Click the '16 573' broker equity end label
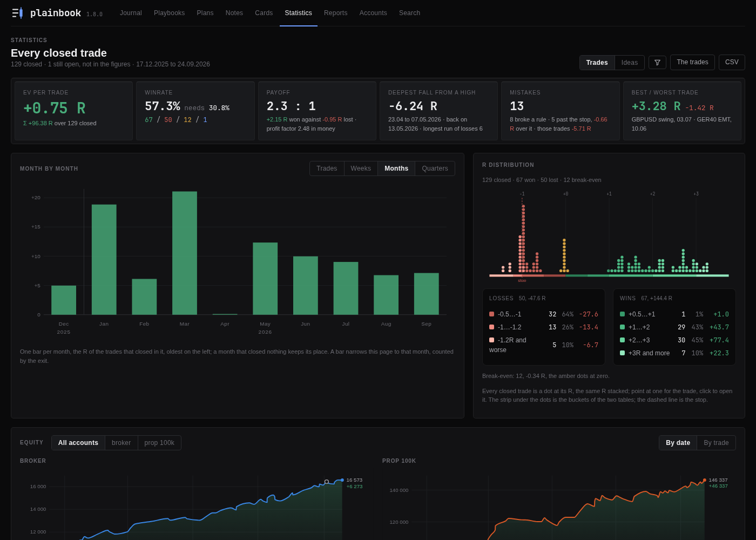The height and width of the screenshot is (540, 756). 354,480
